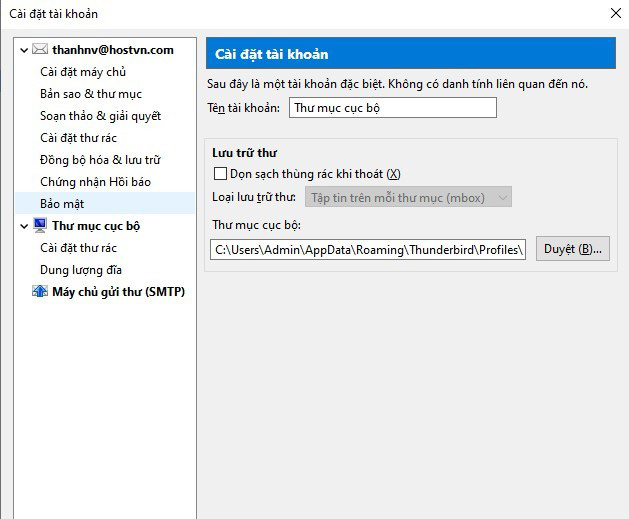Enable Dọn sạch thùng rác khi thoát
The height and width of the screenshot is (519, 629).
pos(221,174)
